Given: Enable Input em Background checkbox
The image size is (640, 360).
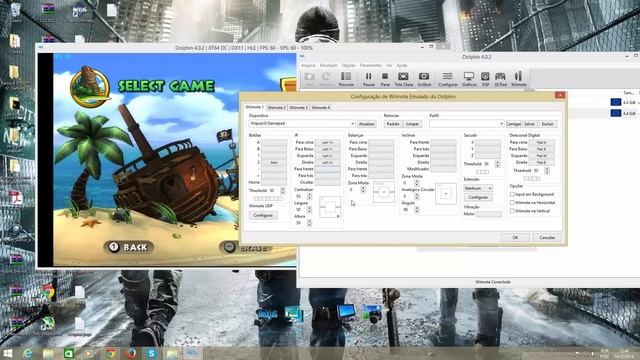Looking at the screenshot, I should click(512, 194).
